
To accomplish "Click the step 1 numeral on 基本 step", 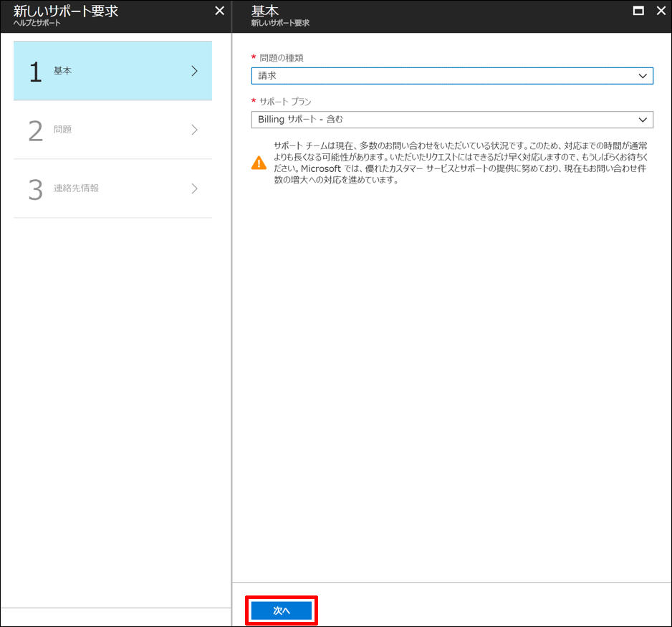I will (x=35, y=70).
